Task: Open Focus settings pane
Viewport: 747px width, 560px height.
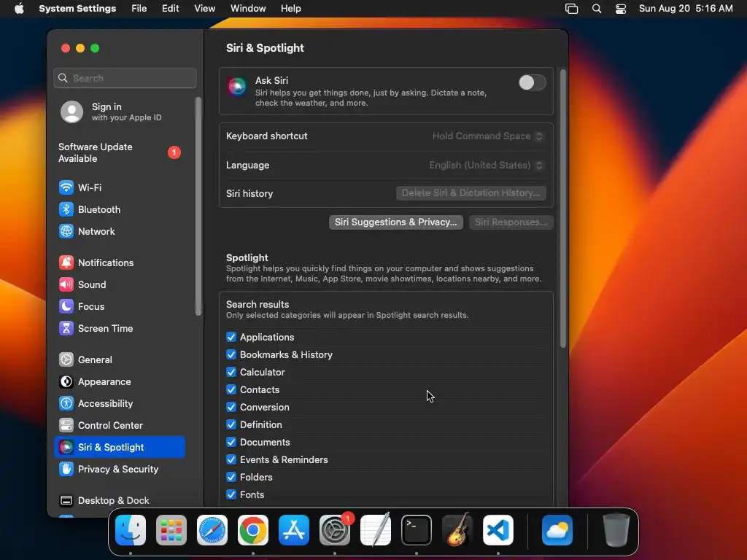Action: [x=119, y=307]
